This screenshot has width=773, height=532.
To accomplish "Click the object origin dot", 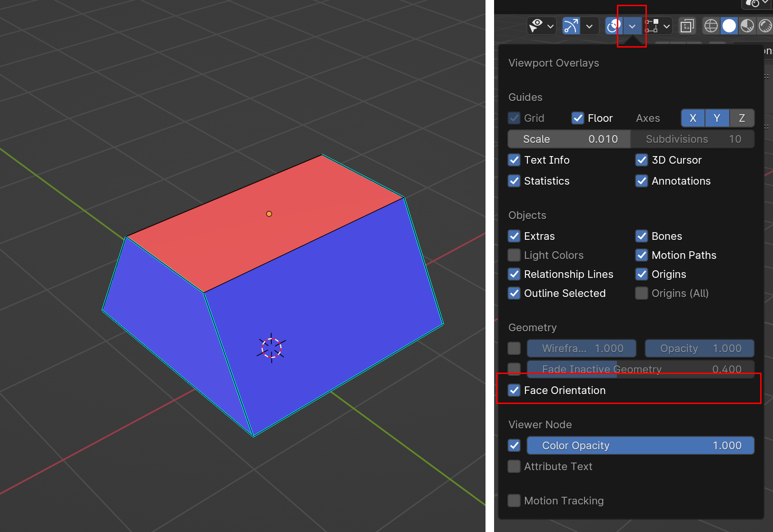I will click(x=269, y=214).
